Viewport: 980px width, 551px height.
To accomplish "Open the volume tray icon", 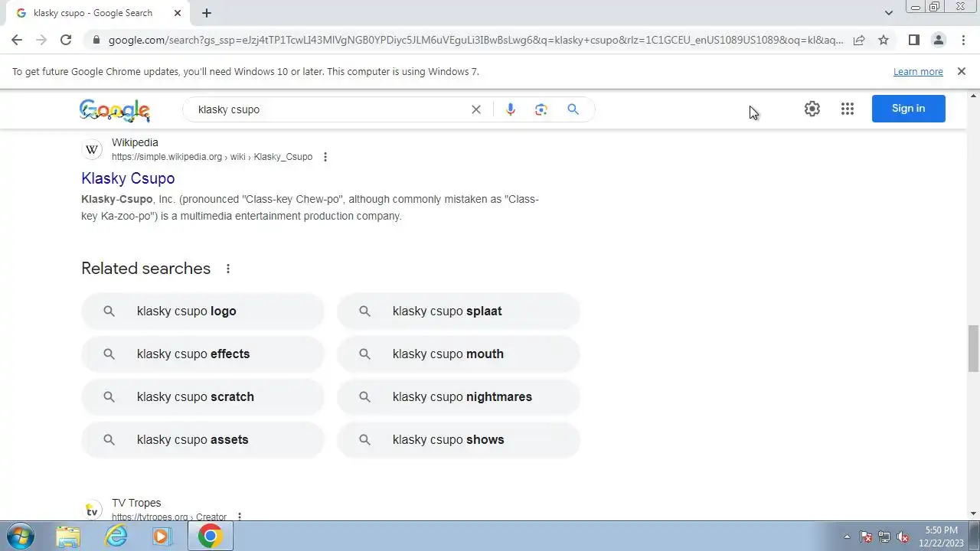I will [x=903, y=537].
